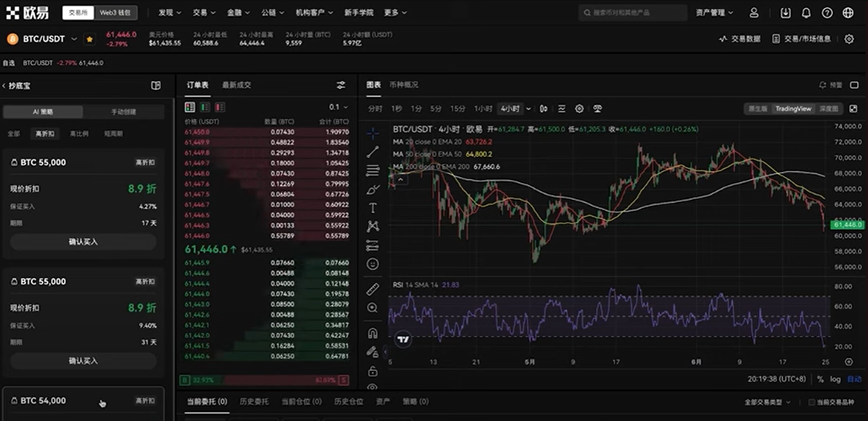Expand the 交易 menu
The width and height of the screenshot is (868, 421).
point(203,13)
